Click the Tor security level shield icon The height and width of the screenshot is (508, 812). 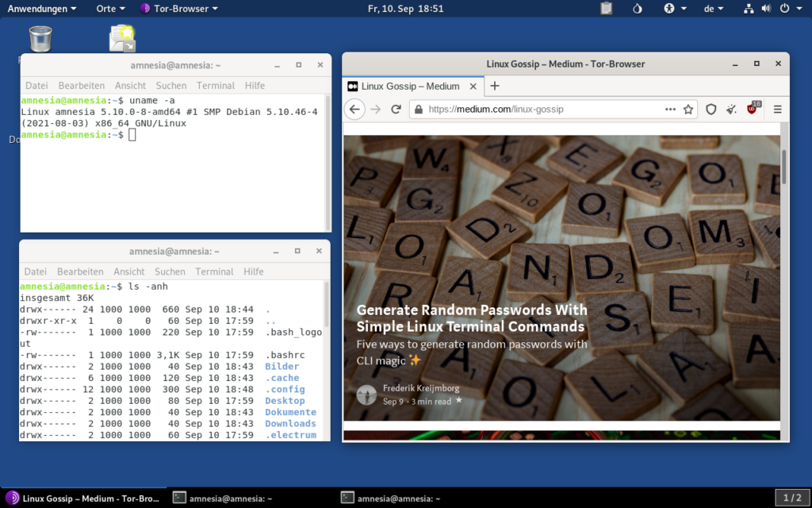[x=711, y=110]
